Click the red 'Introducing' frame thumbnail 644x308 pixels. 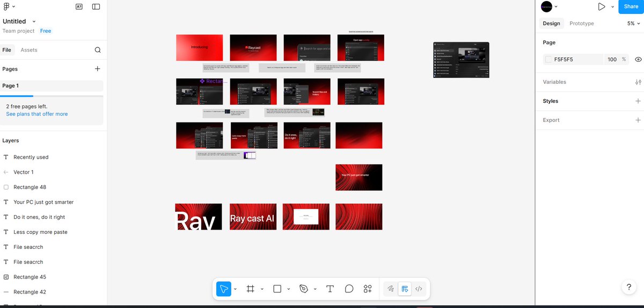(x=199, y=48)
